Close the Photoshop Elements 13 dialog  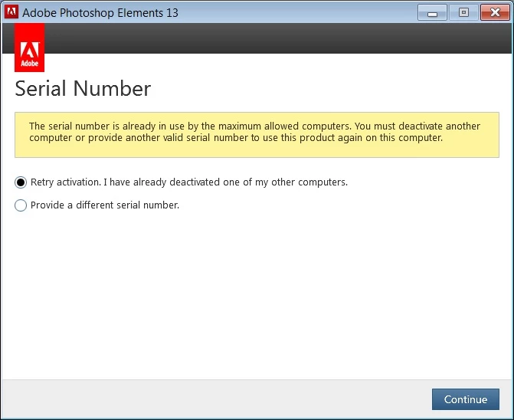pyautogui.click(x=495, y=13)
